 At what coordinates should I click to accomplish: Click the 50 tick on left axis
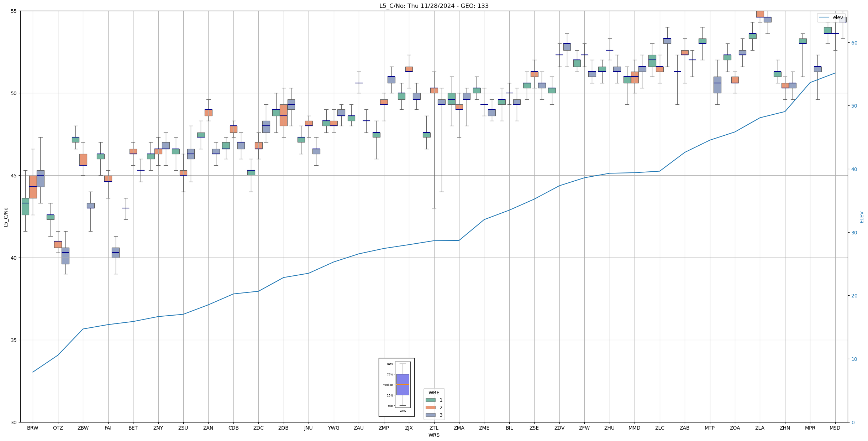[14, 93]
